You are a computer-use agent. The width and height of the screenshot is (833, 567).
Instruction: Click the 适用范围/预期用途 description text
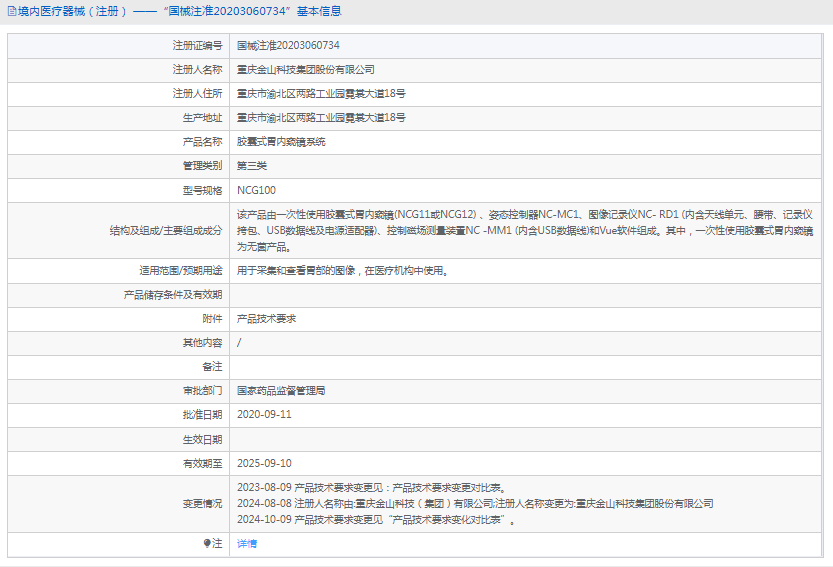tap(341, 270)
